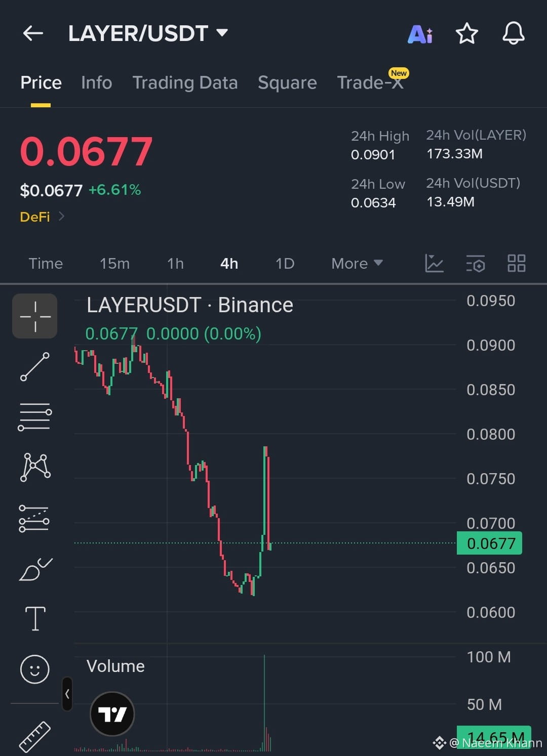Select the projection forecast tool
The image size is (547, 756).
pyautogui.click(x=34, y=518)
